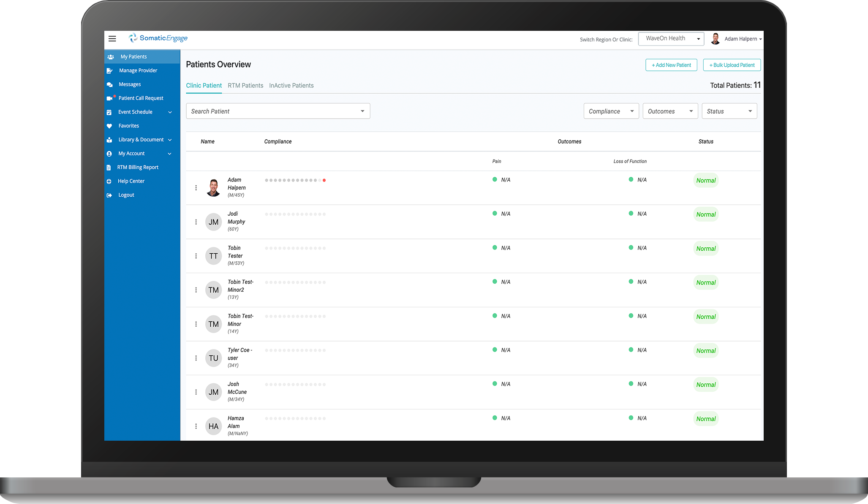Click the Add New Patient button
Screen dimensions: 868x504
(671, 65)
